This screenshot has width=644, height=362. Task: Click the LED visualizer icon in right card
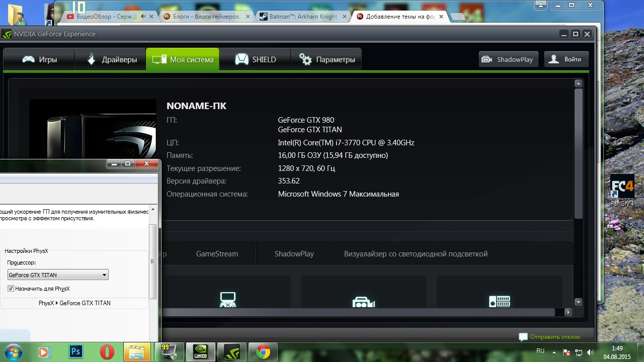tap(500, 301)
